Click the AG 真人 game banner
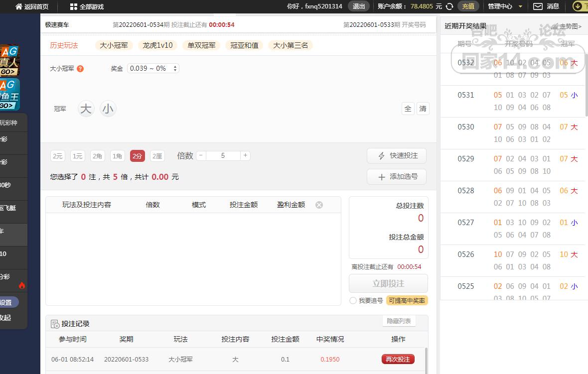 9,60
